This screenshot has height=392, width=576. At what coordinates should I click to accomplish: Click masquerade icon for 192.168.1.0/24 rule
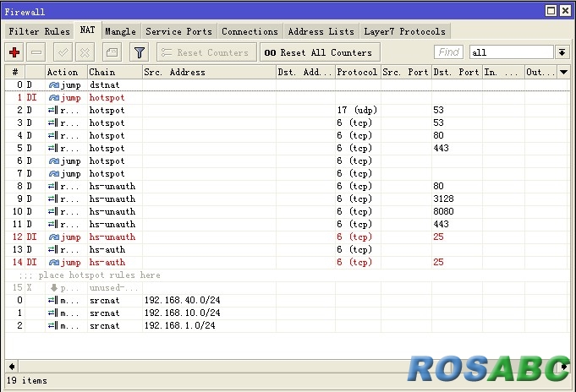coord(53,326)
